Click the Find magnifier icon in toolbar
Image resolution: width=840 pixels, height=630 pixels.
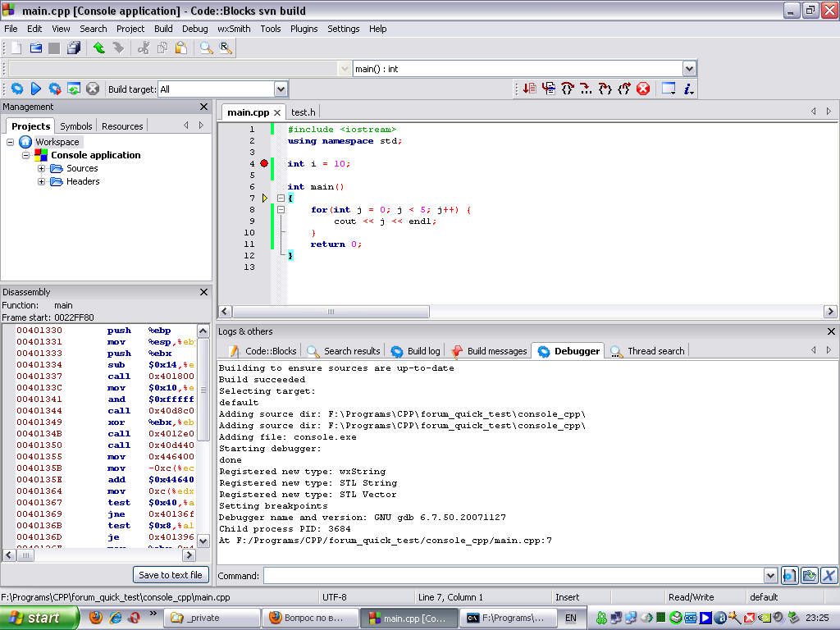pyautogui.click(x=206, y=48)
